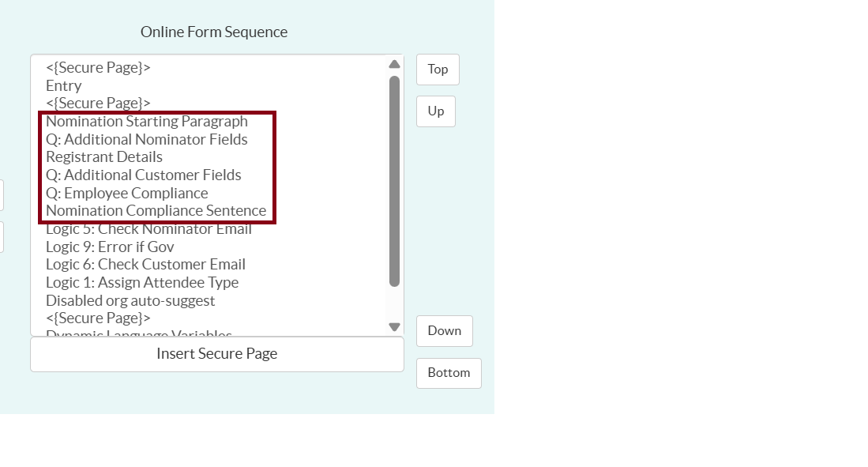The width and height of the screenshot is (868, 467).
Task: Select Nomination Starting Paragraph item
Action: point(146,122)
